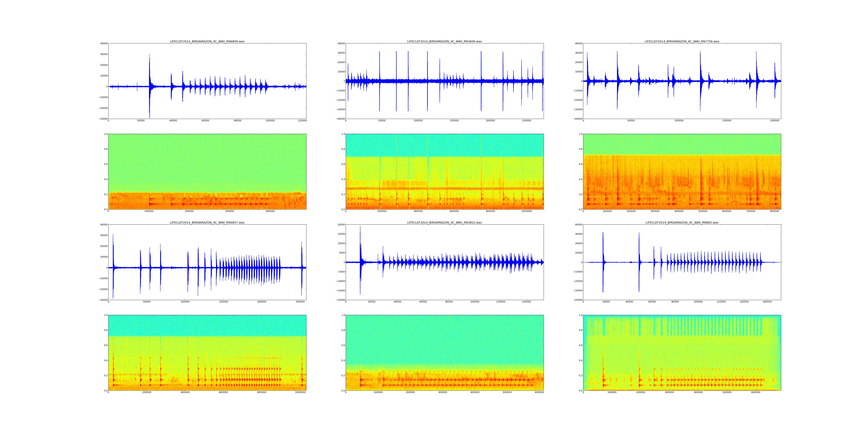The width and height of the screenshot is (868, 434).
Task: Click the RN6809.wav plot title
Action: pyautogui.click(x=207, y=41)
